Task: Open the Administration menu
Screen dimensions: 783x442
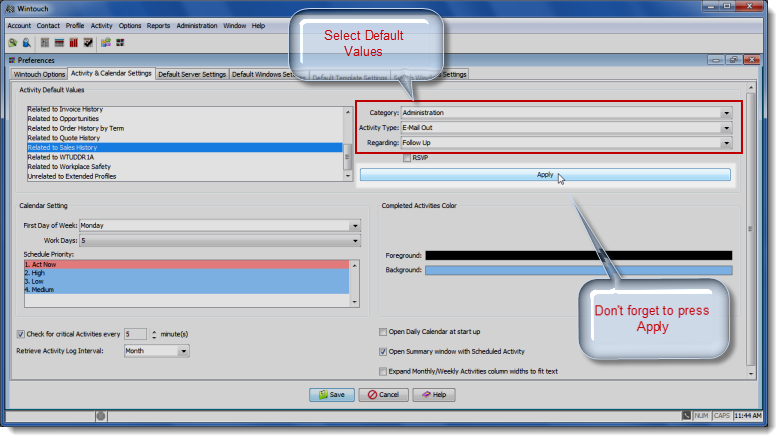Action: pyautogui.click(x=197, y=25)
